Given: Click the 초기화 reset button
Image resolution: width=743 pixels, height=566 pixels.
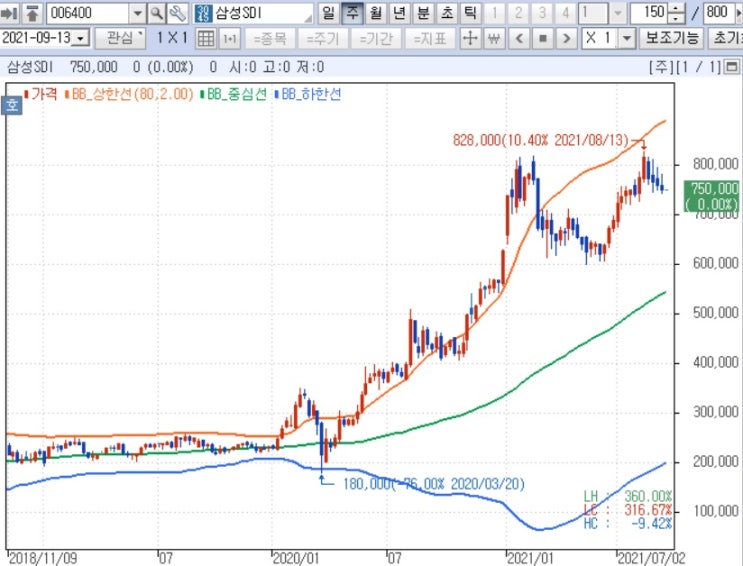Looking at the screenshot, I should tap(725, 38).
